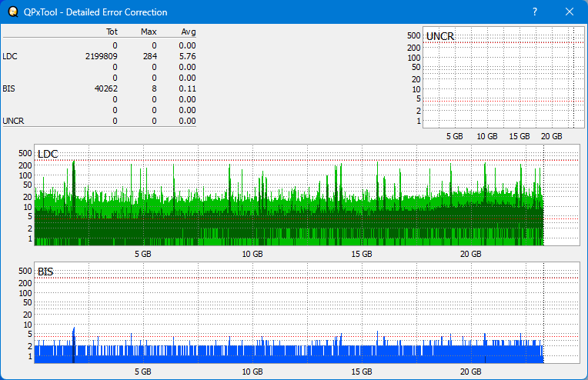The height and width of the screenshot is (380, 588).
Task: Click the 10 GB axis label under UNCR graph
Action: pos(487,136)
